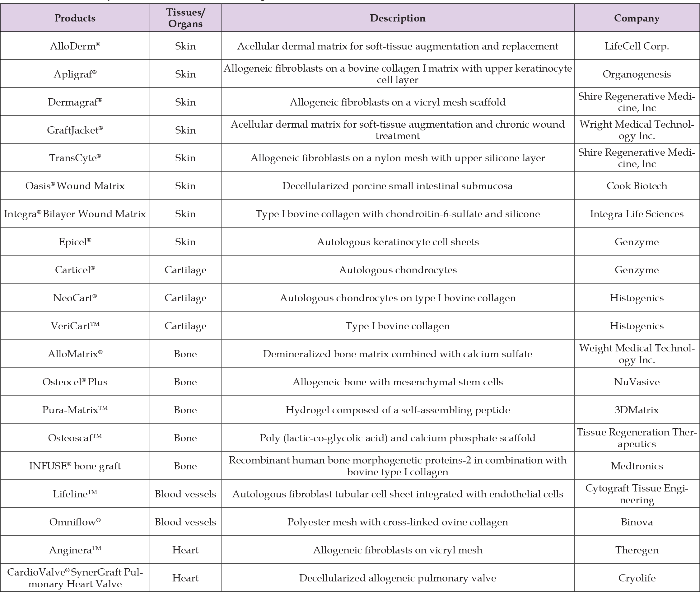The width and height of the screenshot is (700, 592).
Task: Click the VeriCart product name
Action: [75, 326]
